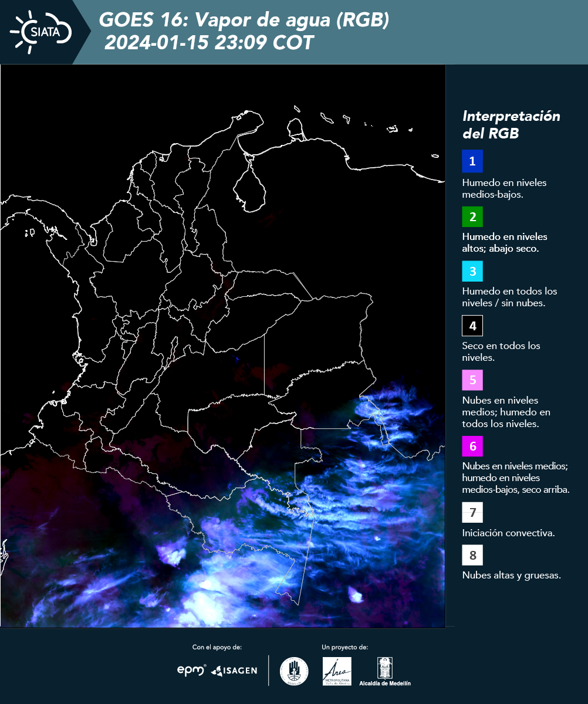The image size is (588, 704).
Task: Click the legend 6 description ending 'seco arriba.'
Action: coord(516,478)
